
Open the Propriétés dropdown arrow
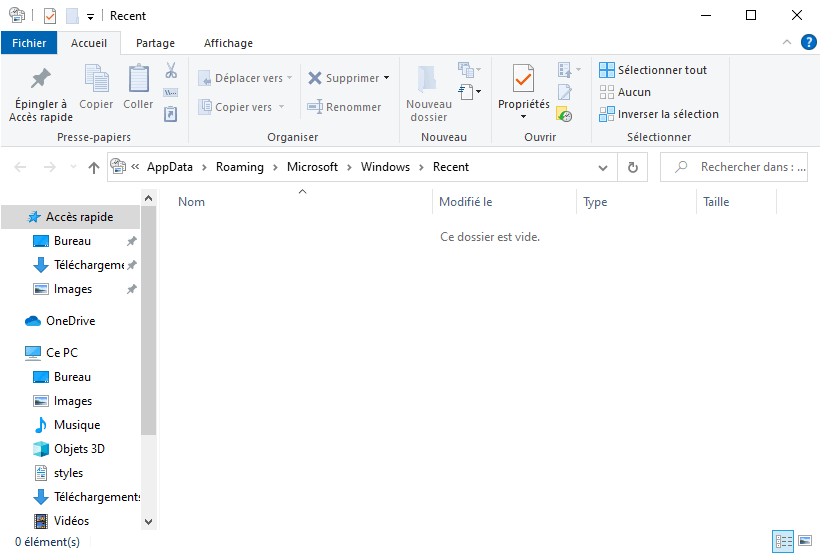click(x=523, y=117)
